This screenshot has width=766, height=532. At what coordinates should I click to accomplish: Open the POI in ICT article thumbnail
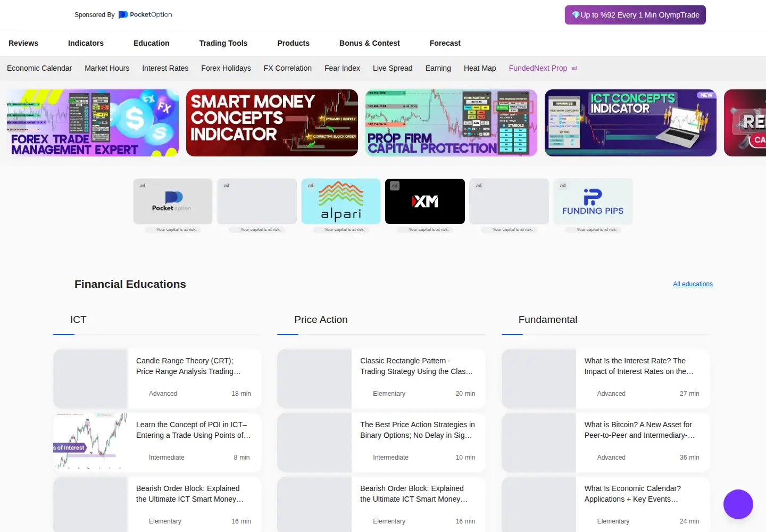tap(90, 443)
